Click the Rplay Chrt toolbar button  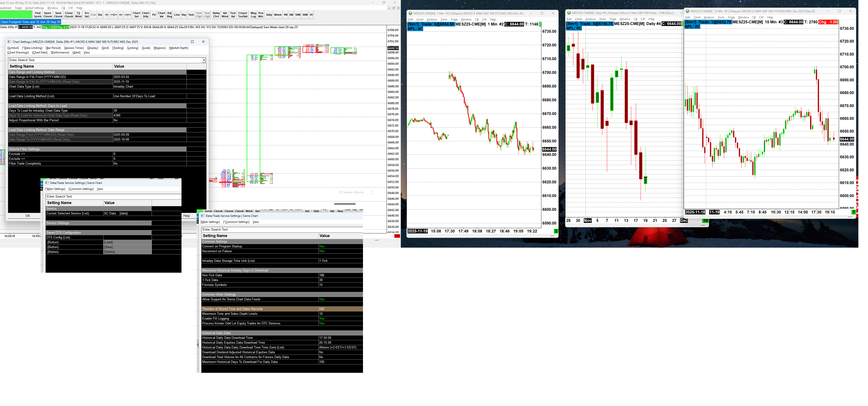(216, 15)
